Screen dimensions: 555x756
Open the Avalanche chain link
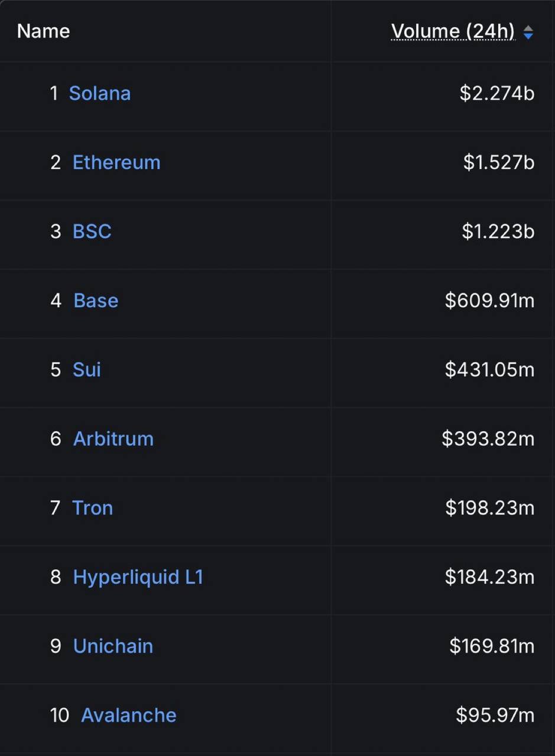click(x=129, y=715)
